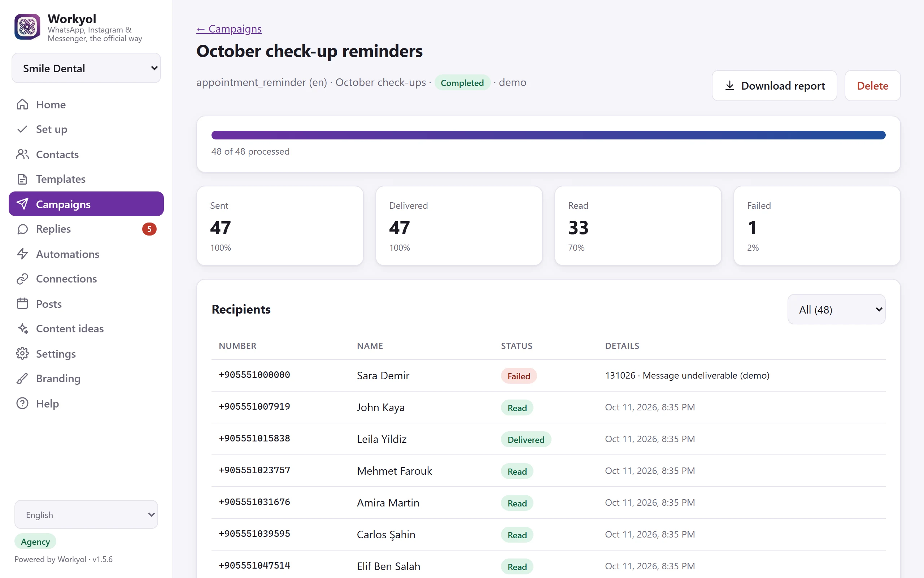Click the Posts calendar icon
The height and width of the screenshot is (578, 924).
tap(22, 303)
